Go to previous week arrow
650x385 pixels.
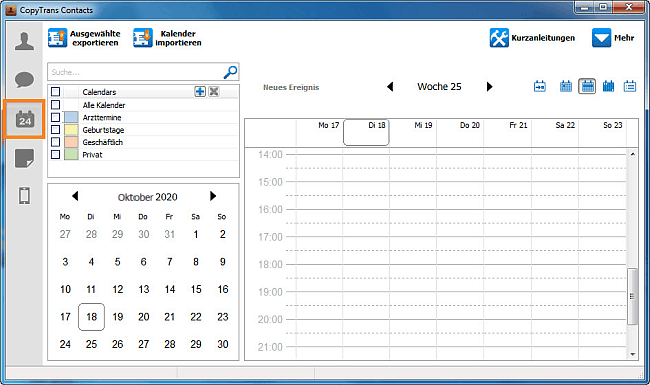coord(390,87)
